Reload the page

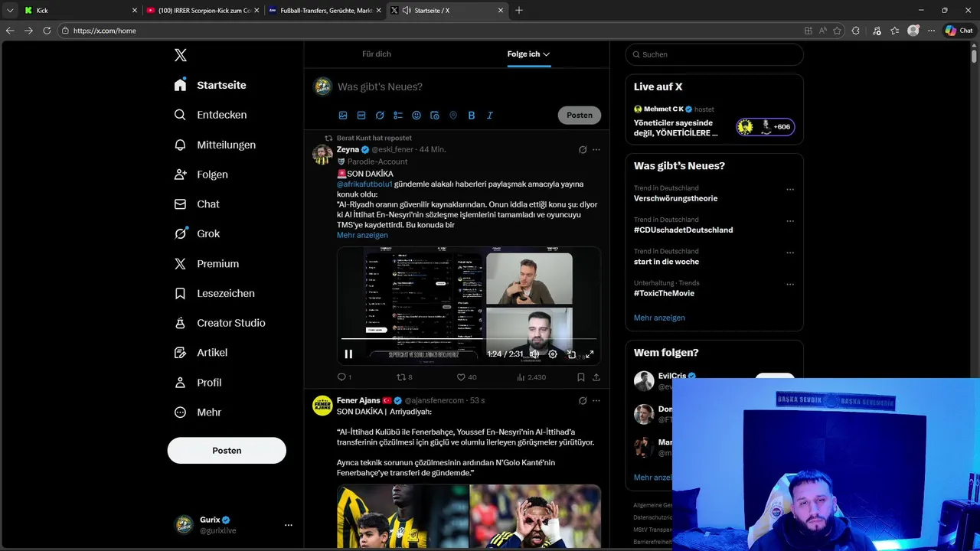[47, 31]
